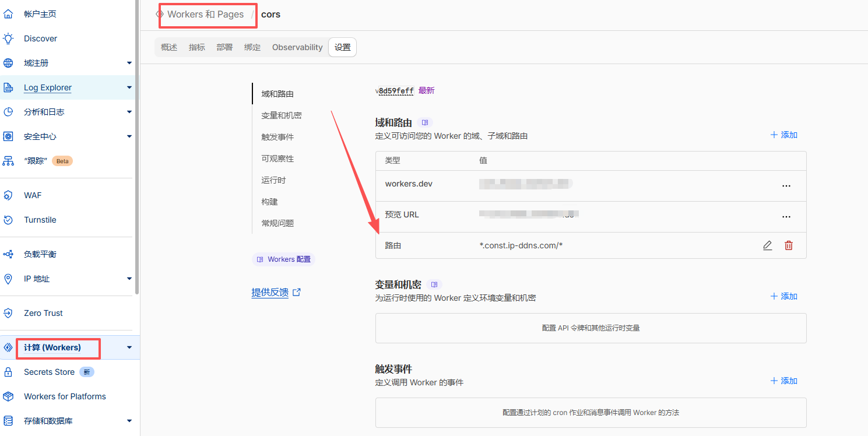Open docs icon beside 域和路由 heading
The height and width of the screenshot is (436, 868).
pos(425,123)
